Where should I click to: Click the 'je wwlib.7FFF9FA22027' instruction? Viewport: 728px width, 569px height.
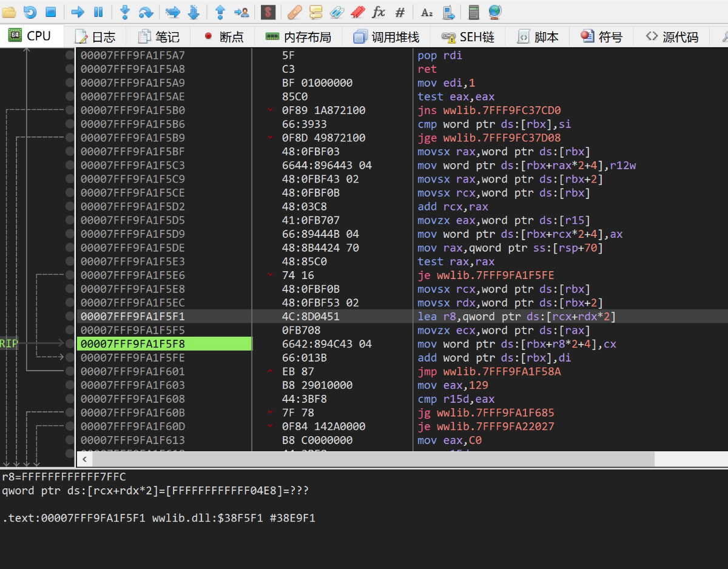(485, 426)
